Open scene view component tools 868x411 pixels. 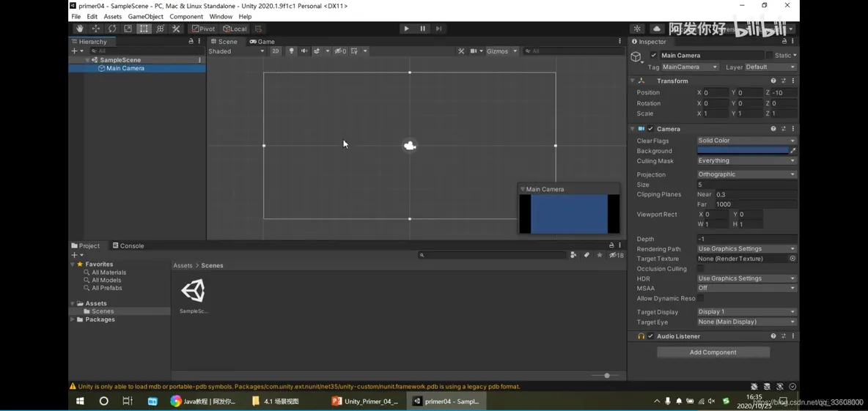pos(461,51)
